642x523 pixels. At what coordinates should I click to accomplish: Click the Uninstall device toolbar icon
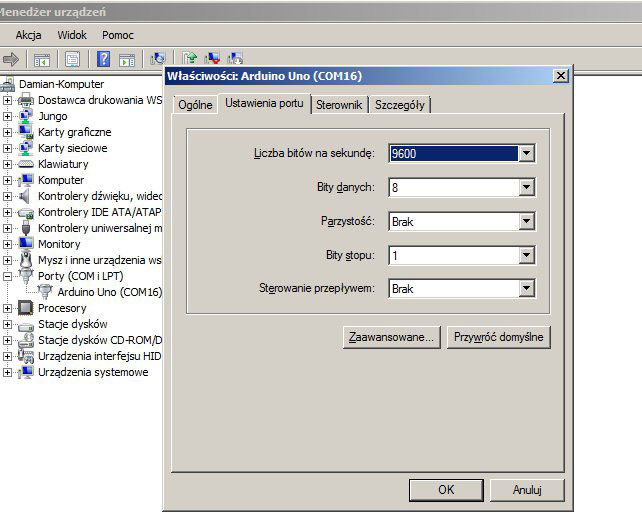point(213,60)
